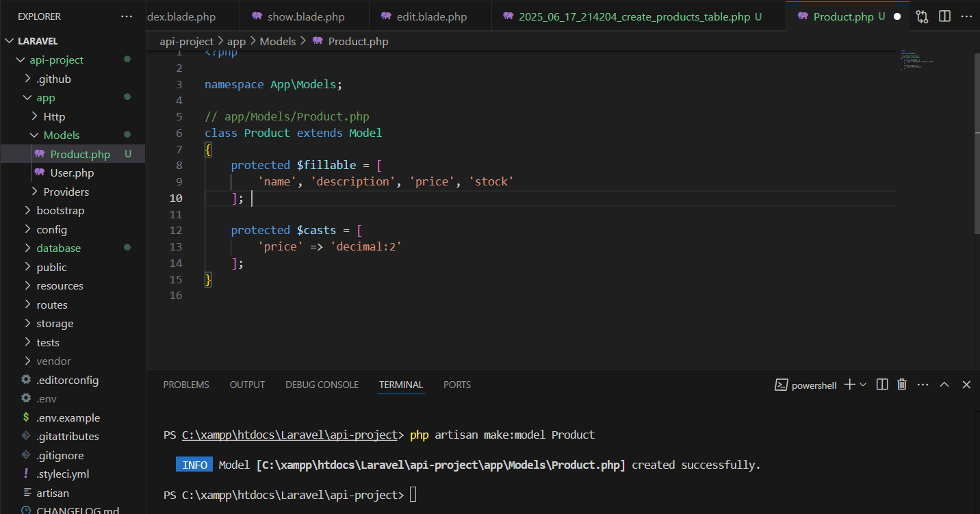Expand the database folder
The height and width of the screenshot is (514, 980).
[58, 248]
